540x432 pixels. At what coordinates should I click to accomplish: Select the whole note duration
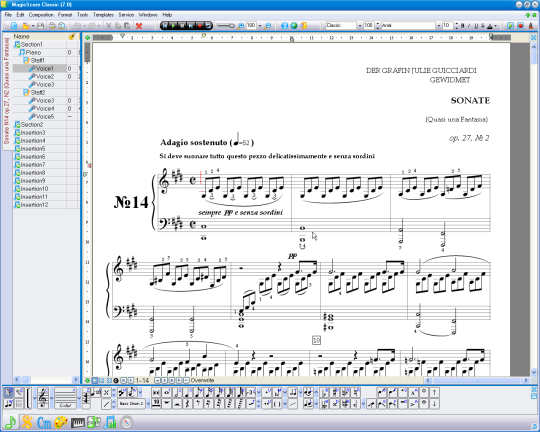point(167,392)
